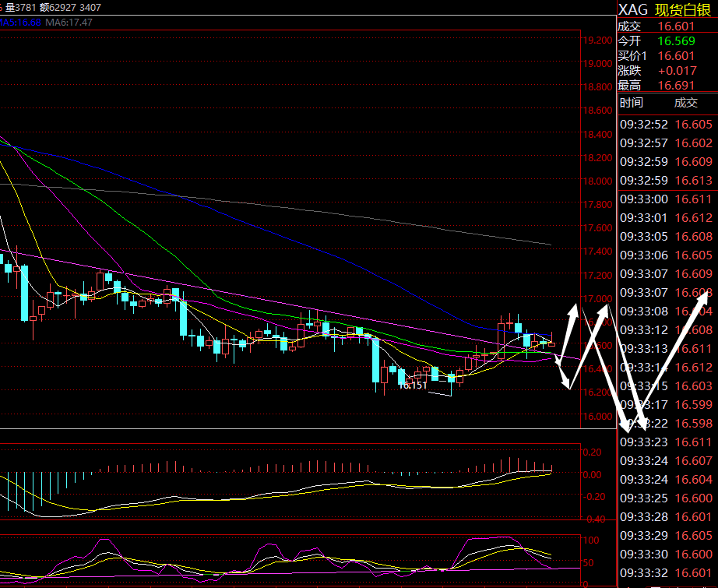Click the '量3781' volume readout
Image resolution: width=718 pixels, height=588 pixels.
[19, 7]
